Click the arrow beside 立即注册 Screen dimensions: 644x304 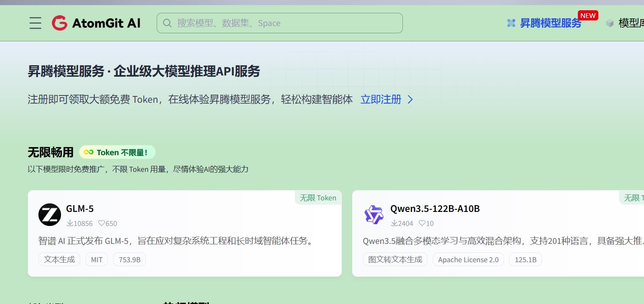coord(410,99)
